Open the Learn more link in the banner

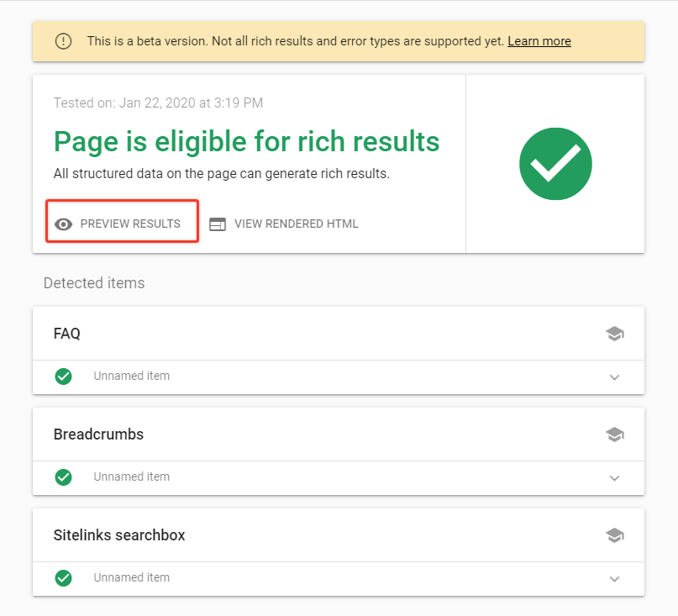coord(539,40)
